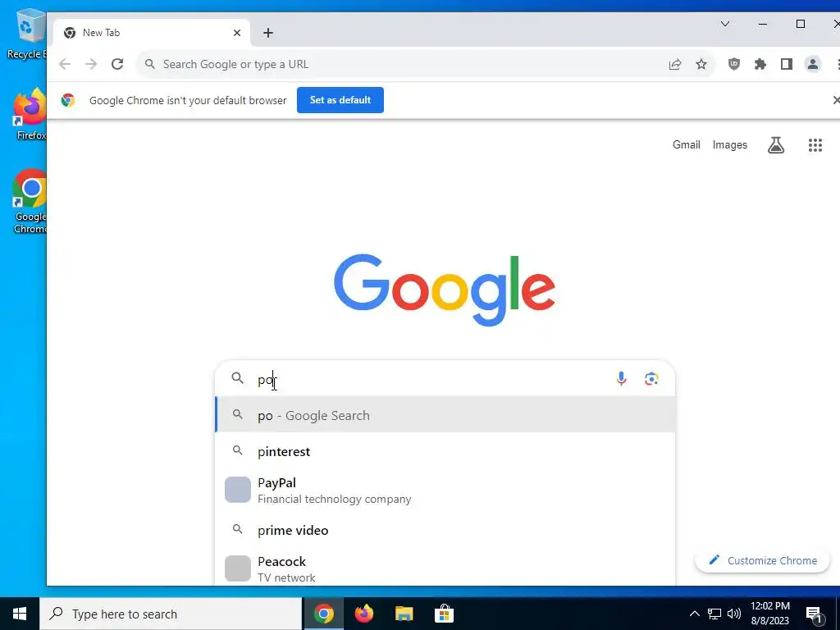840x630 pixels.
Task: Select the Firefox desktop shortcut
Action: [30, 115]
